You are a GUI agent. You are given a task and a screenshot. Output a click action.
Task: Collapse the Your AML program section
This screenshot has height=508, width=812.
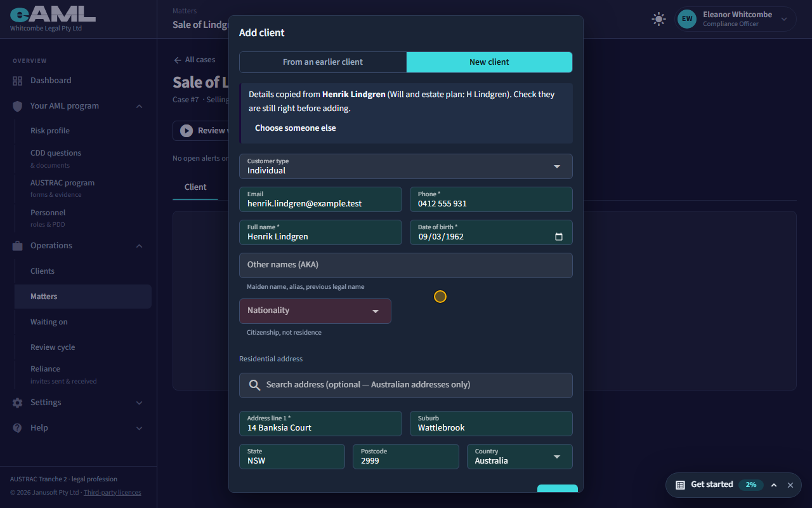point(139,106)
